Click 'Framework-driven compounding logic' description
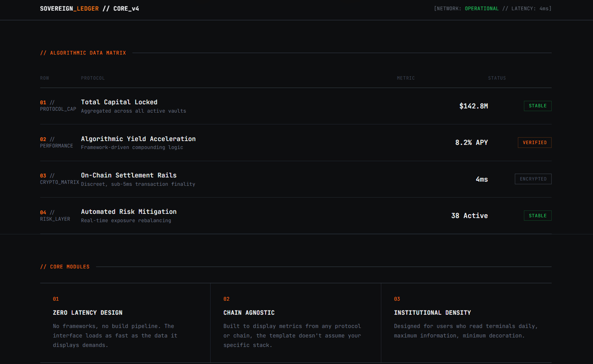Image resolution: width=593 pixels, height=364 pixels. click(x=132, y=147)
